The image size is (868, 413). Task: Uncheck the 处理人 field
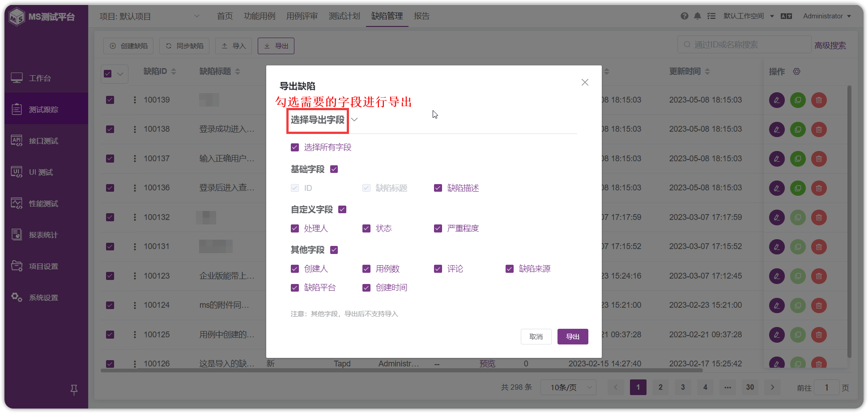[x=295, y=228]
